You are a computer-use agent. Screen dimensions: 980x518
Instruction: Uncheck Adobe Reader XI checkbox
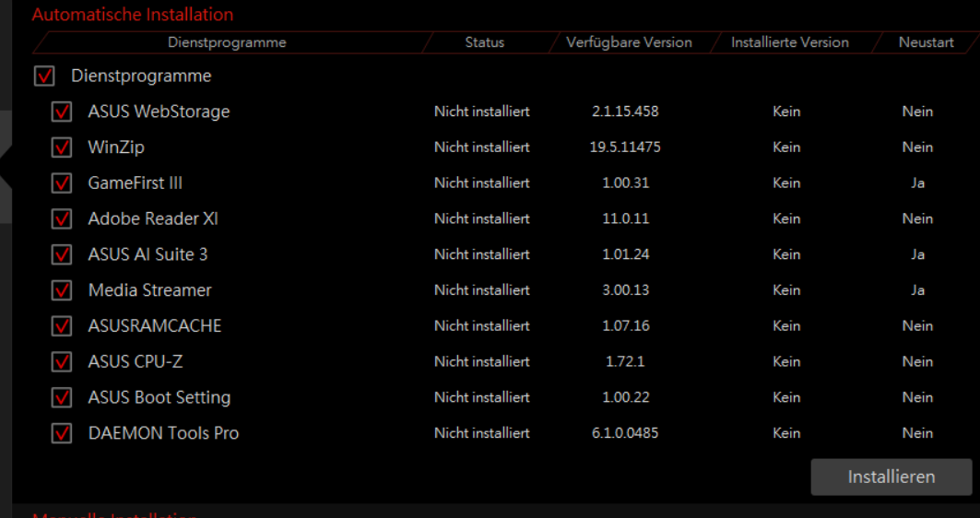pos(61,218)
